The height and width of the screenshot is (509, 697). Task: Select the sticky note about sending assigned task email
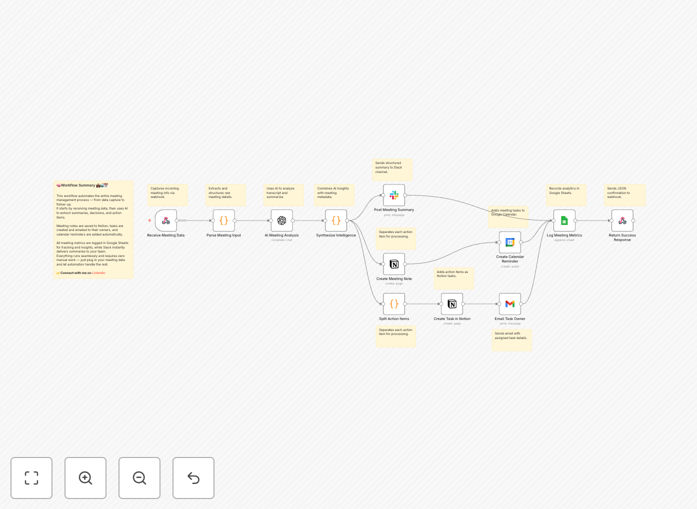(x=512, y=340)
